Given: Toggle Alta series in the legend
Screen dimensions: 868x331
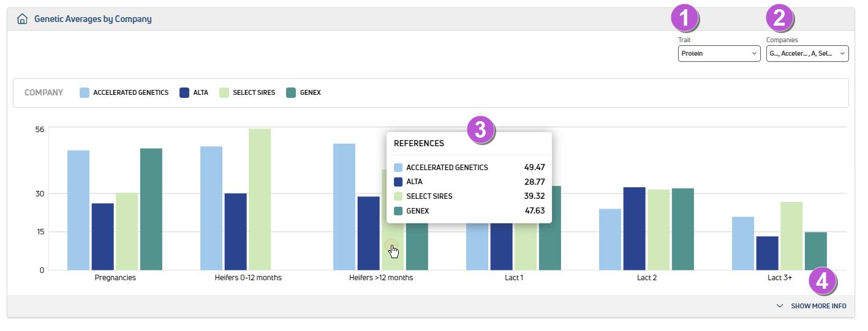Looking at the screenshot, I should pyautogui.click(x=200, y=93).
